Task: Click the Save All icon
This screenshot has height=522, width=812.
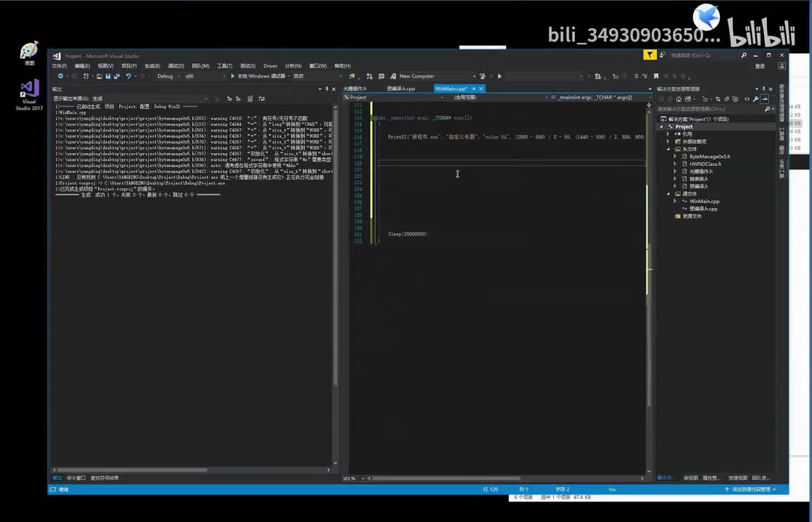Action: tap(117, 76)
